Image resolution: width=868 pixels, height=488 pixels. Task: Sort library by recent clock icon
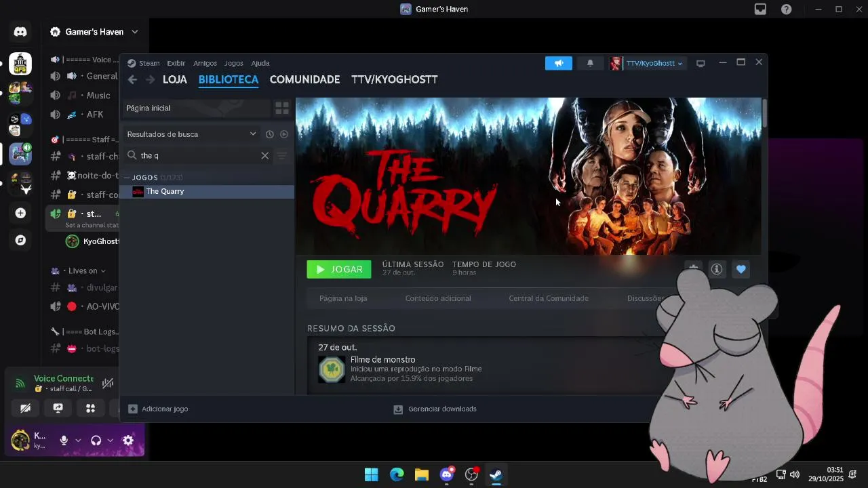(269, 134)
